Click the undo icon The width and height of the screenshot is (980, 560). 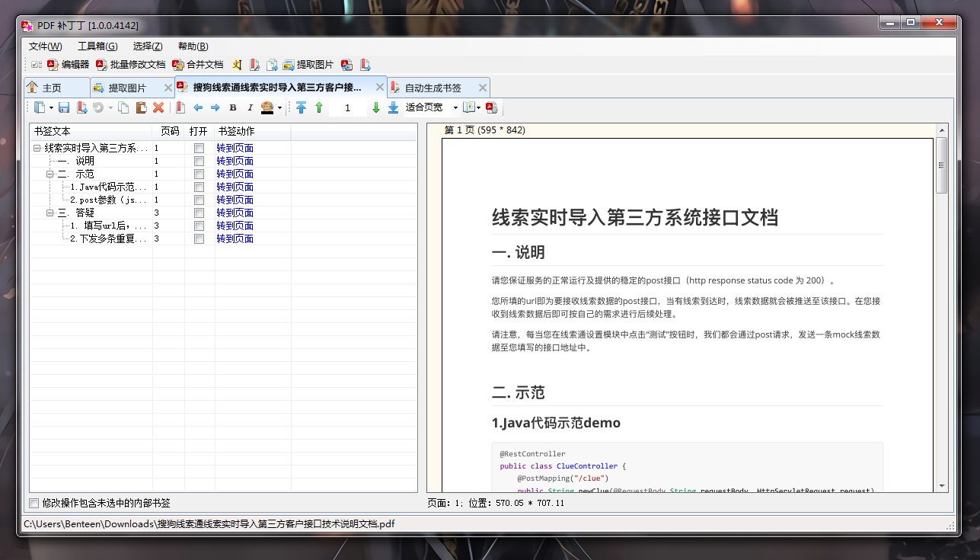pyautogui.click(x=98, y=108)
